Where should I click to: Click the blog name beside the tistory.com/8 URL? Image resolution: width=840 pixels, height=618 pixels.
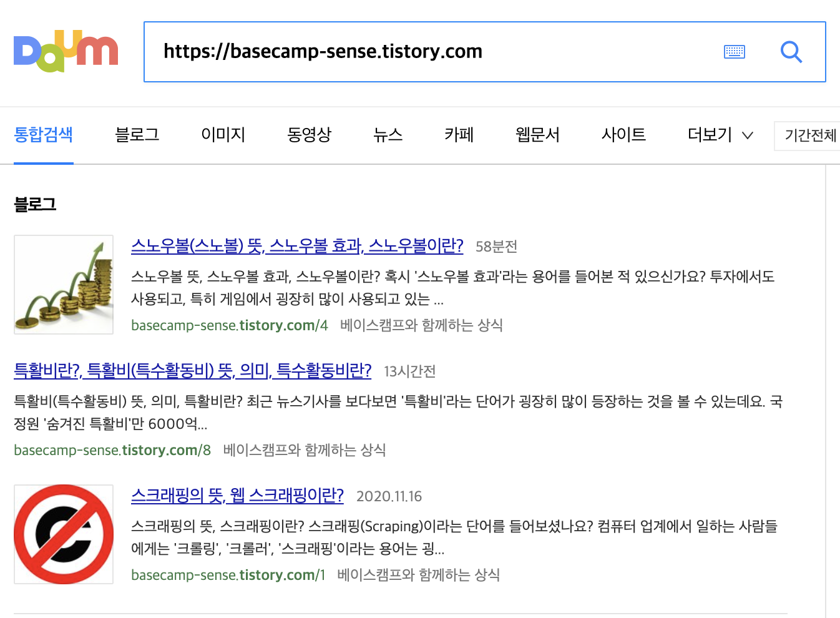(305, 450)
